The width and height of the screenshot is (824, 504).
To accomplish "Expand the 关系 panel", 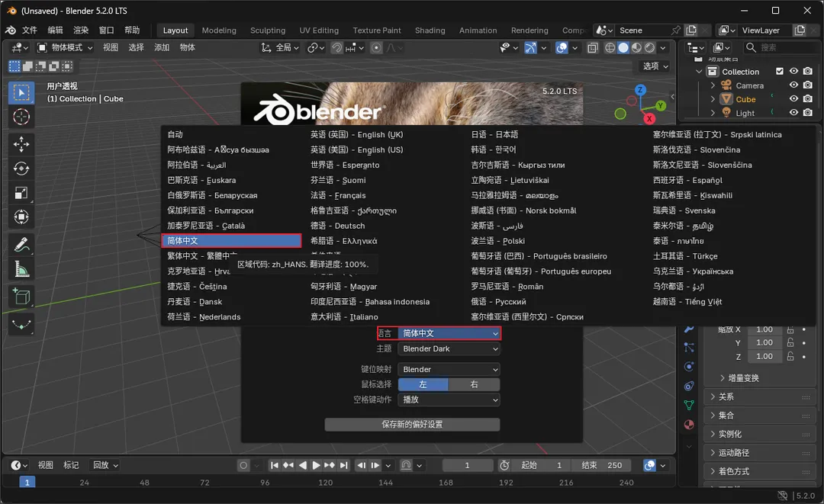I will point(759,397).
